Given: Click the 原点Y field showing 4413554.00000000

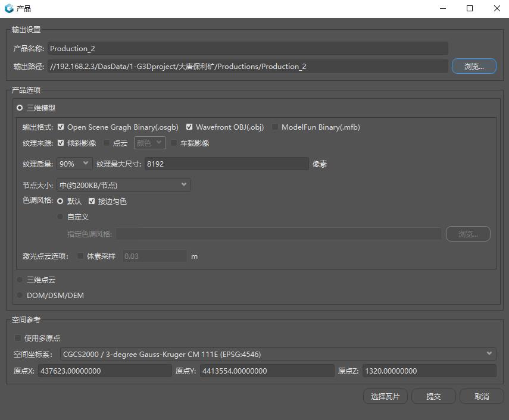Looking at the screenshot, I should coord(267,371).
